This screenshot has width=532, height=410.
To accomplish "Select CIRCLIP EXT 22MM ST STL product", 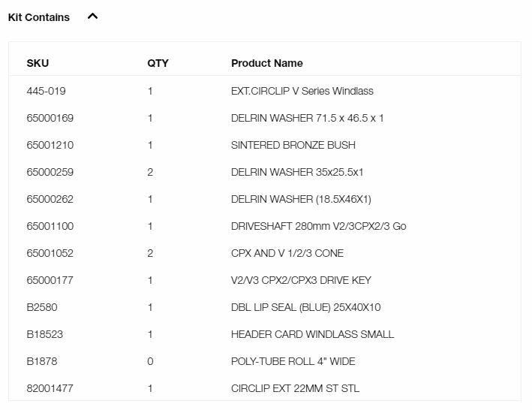I will point(295,388).
